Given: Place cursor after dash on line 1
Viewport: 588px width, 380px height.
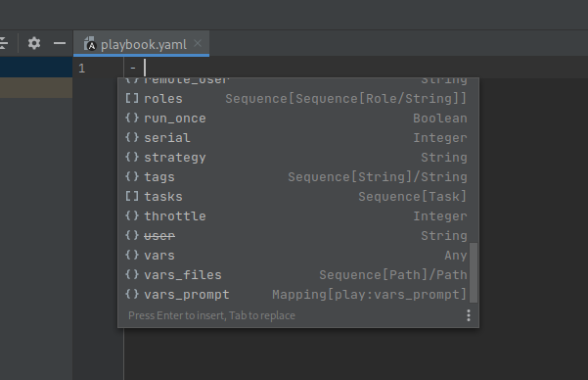Looking at the screenshot, I should tap(145, 68).
